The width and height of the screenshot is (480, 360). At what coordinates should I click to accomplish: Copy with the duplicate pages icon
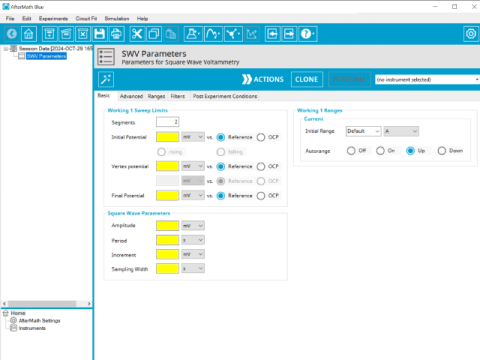(154, 34)
